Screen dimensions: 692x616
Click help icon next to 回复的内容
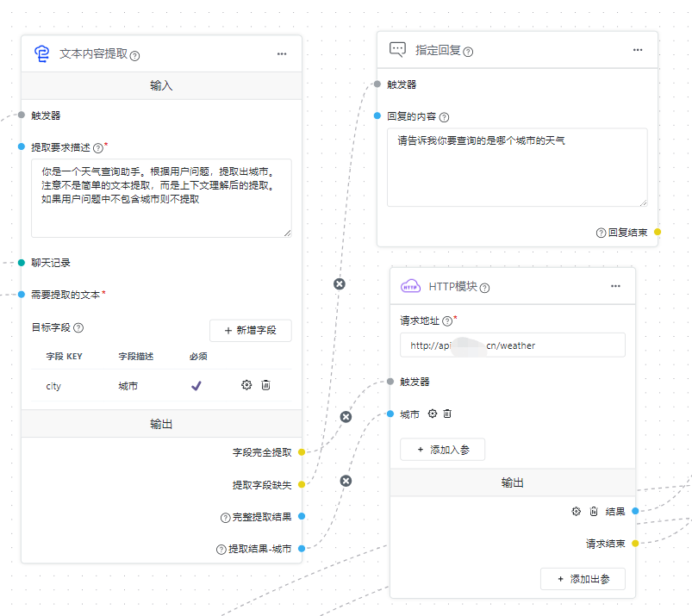click(x=445, y=117)
